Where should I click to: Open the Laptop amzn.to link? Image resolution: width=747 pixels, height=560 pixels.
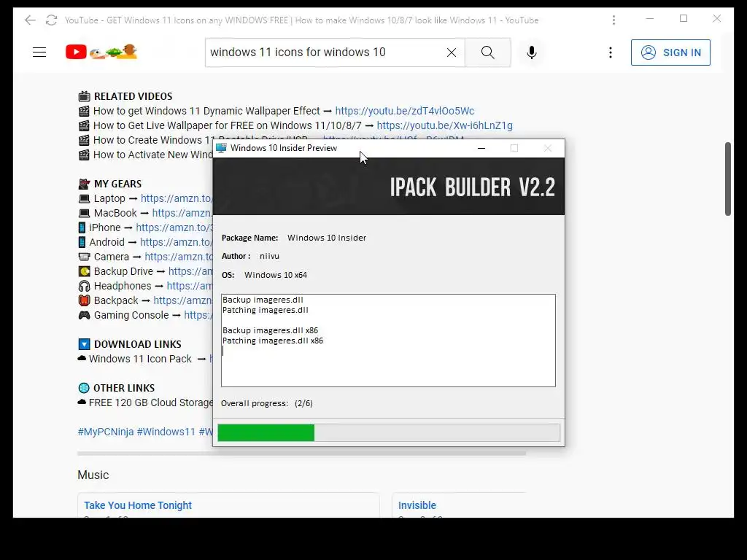point(177,198)
